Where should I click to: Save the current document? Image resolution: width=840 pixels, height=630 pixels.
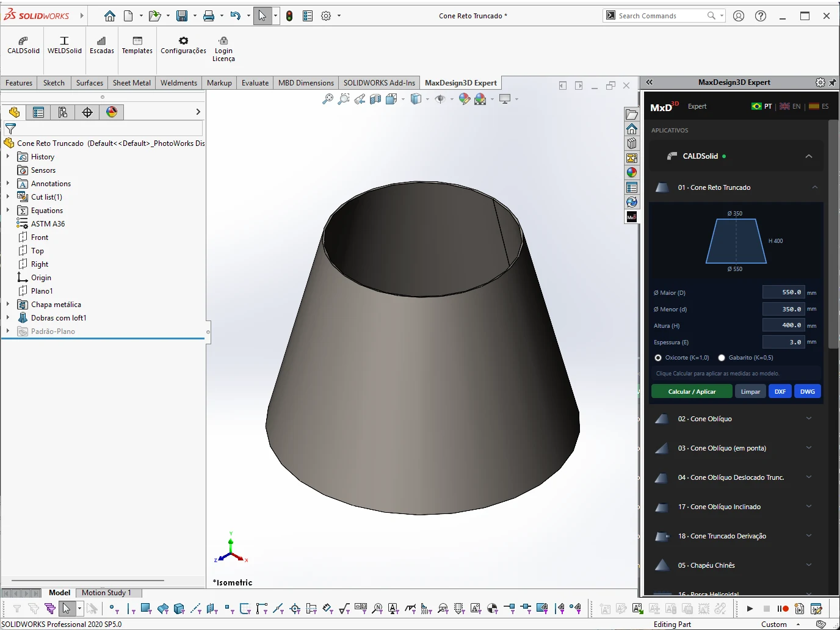pos(182,16)
